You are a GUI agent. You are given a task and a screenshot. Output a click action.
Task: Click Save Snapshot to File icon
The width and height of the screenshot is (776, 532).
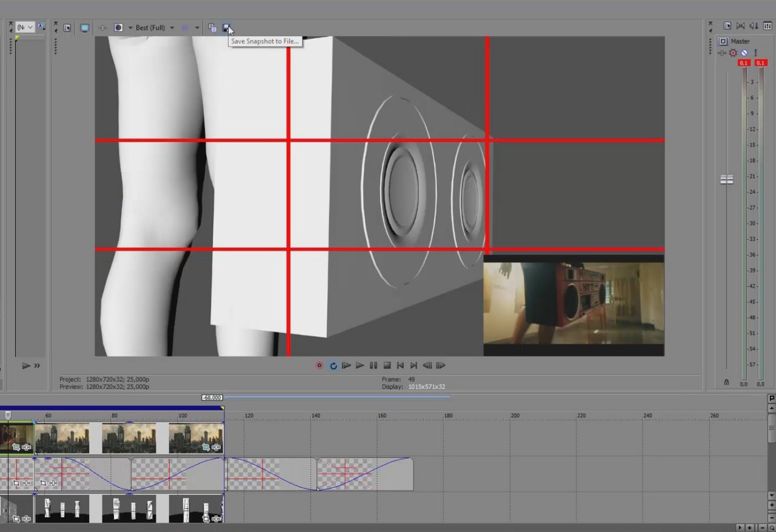click(227, 28)
